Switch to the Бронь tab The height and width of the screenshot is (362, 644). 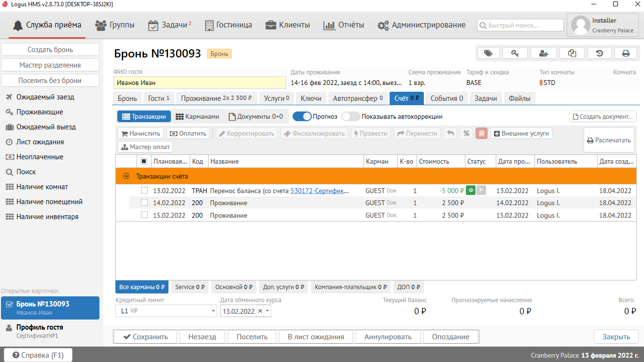coord(127,98)
